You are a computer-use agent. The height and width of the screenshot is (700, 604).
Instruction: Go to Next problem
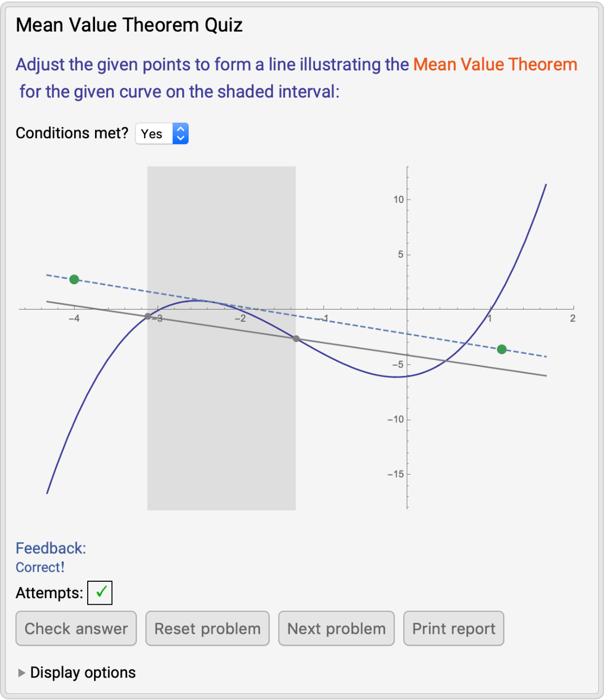pos(336,629)
